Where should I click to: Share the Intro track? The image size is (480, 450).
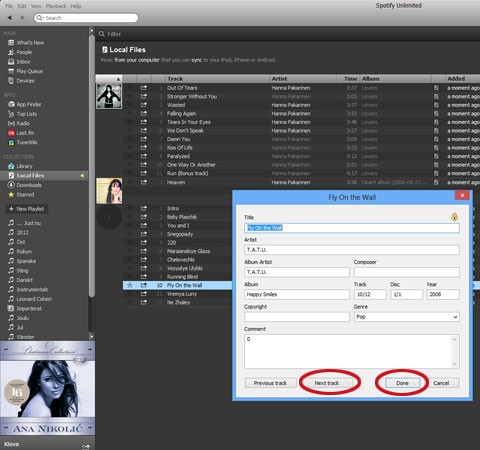(144, 208)
